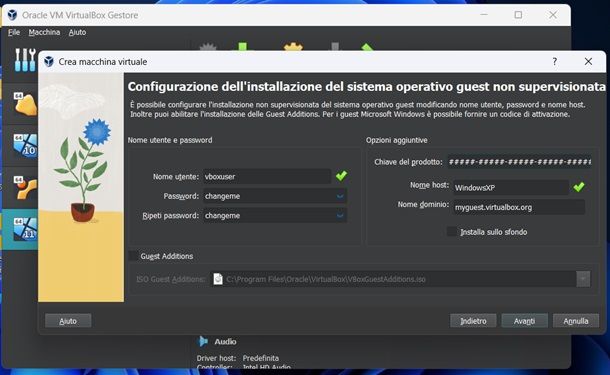The width and height of the screenshot is (610, 375).
Task: Click the question mark help icon in wizard
Action: tap(555, 61)
